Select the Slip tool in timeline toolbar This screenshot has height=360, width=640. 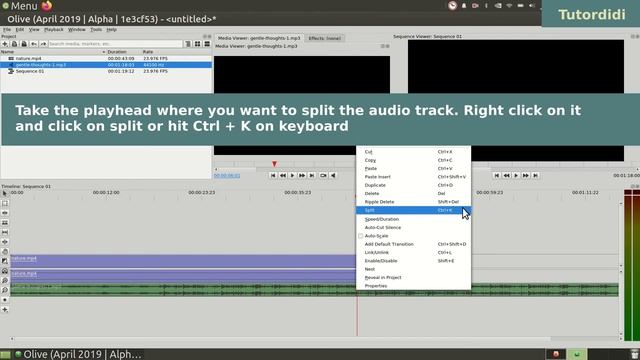coord(5,232)
